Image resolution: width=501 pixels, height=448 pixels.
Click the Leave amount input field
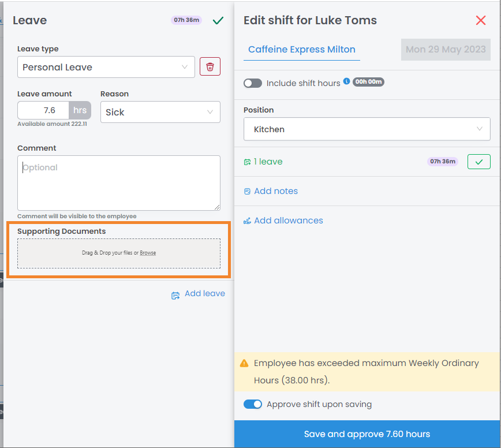click(x=44, y=110)
